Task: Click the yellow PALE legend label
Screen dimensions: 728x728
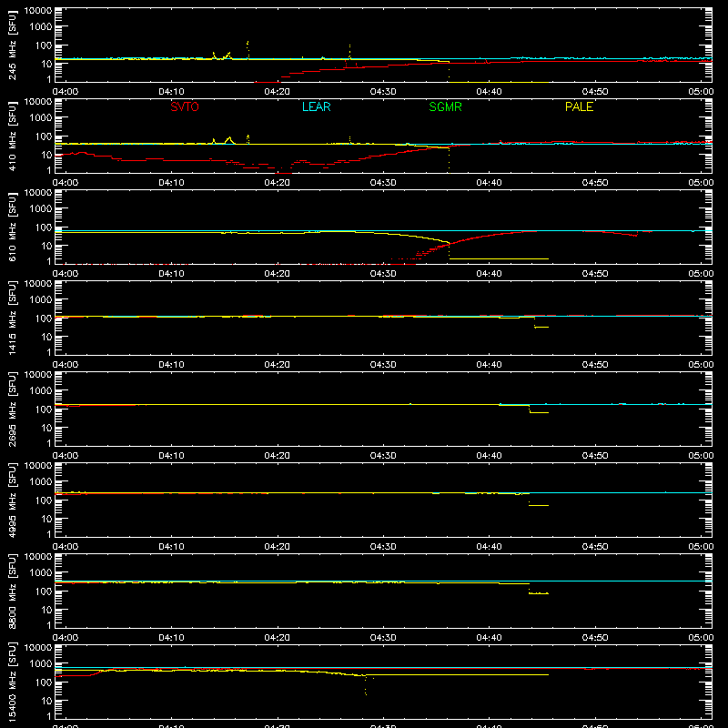Action: click(x=579, y=106)
